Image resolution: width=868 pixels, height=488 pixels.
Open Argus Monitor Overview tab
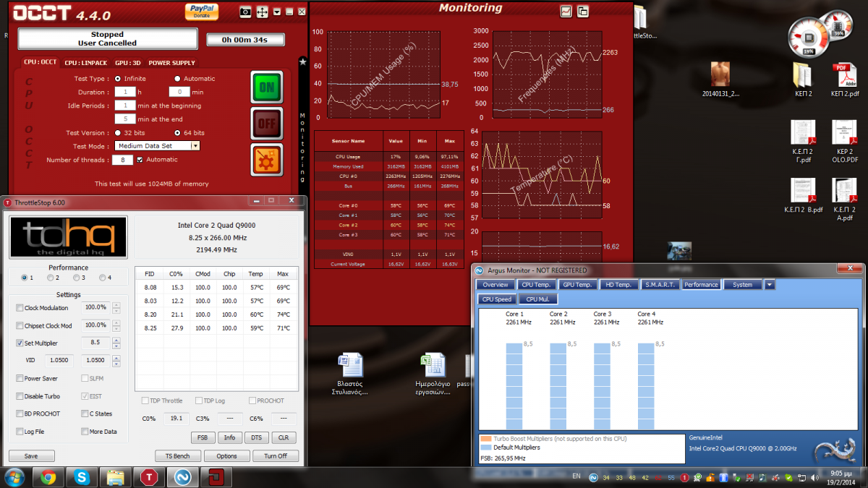click(496, 285)
